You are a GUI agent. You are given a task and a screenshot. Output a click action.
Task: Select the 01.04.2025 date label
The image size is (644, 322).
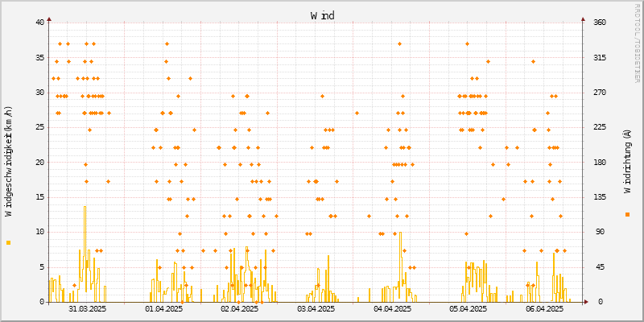point(163,308)
